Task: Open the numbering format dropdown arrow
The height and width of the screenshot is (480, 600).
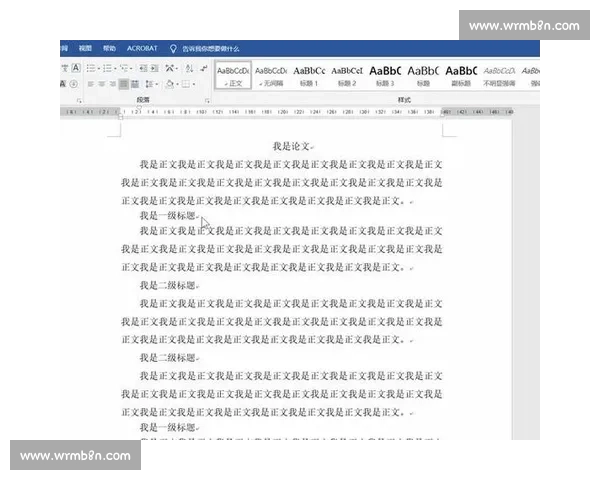Action: coord(115,69)
